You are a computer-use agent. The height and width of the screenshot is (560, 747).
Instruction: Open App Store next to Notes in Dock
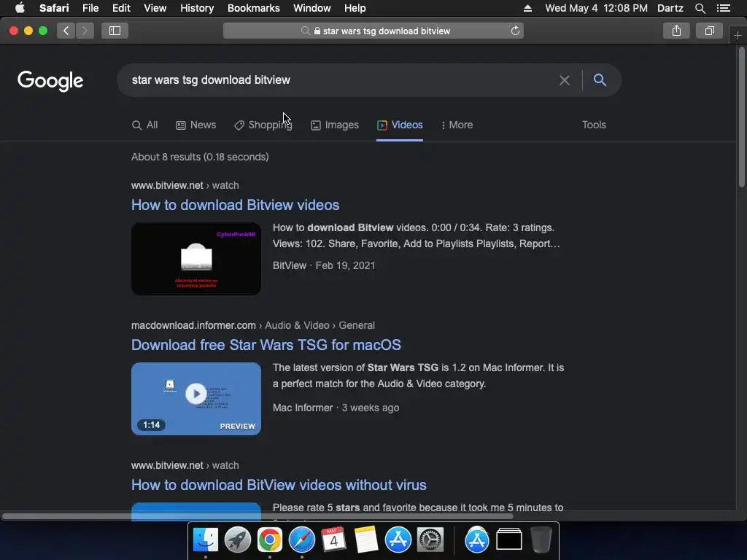[398, 540]
